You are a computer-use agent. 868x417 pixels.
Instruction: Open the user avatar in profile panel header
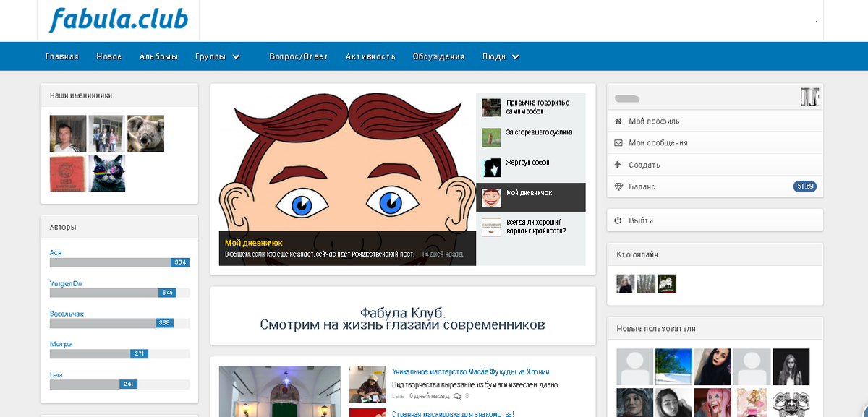tap(809, 97)
